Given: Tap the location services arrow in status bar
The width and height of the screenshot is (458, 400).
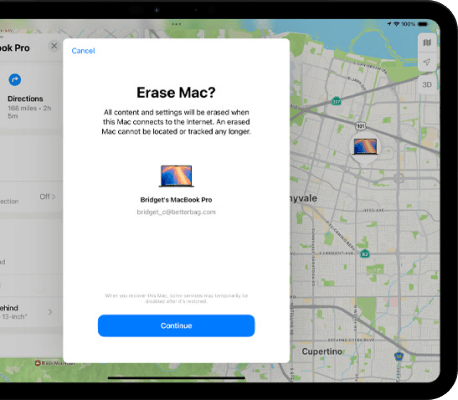Looking at the screenshot, I should tap(389, 24).
